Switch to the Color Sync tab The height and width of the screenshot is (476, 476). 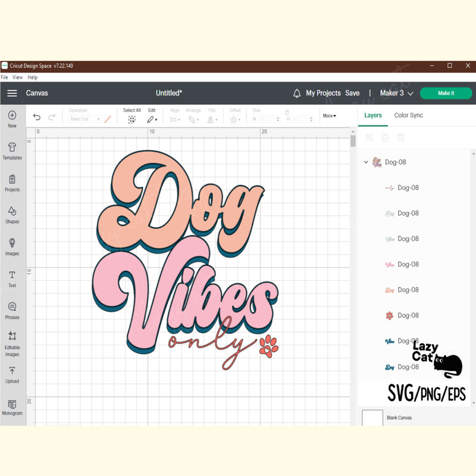(408, 115)
